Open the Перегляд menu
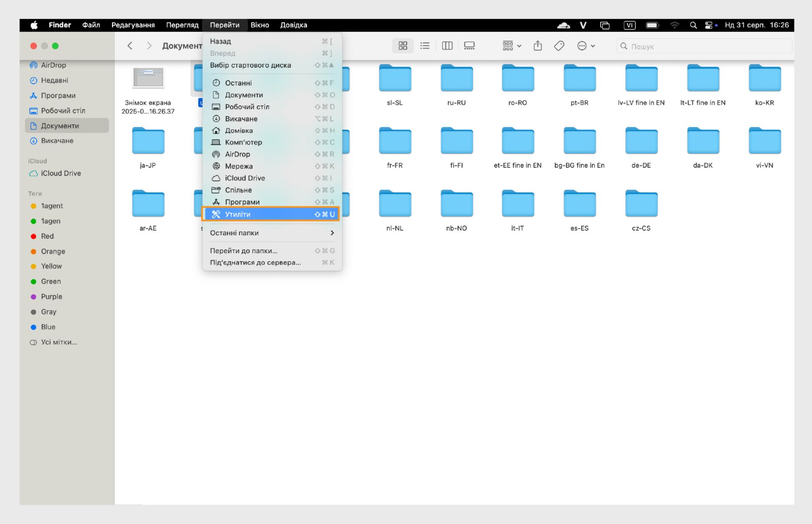 (x=182, y=25)
